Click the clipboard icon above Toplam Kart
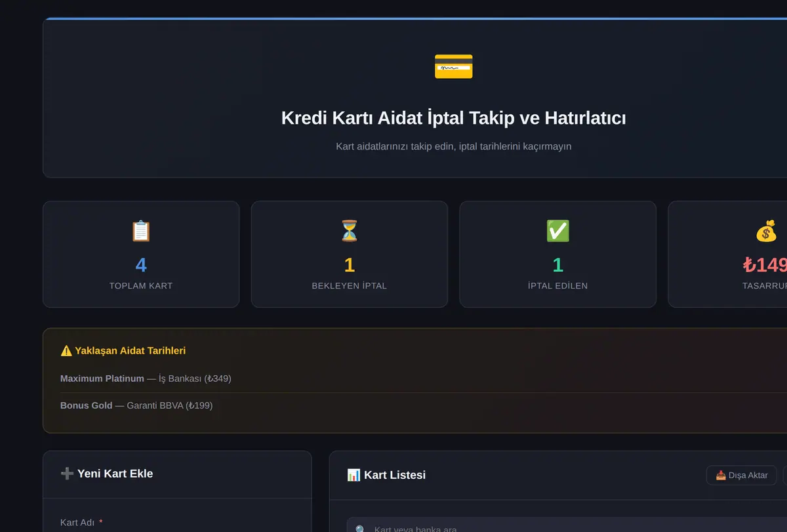The width and height of the screenshot is (787, 532). click(141, 231)
